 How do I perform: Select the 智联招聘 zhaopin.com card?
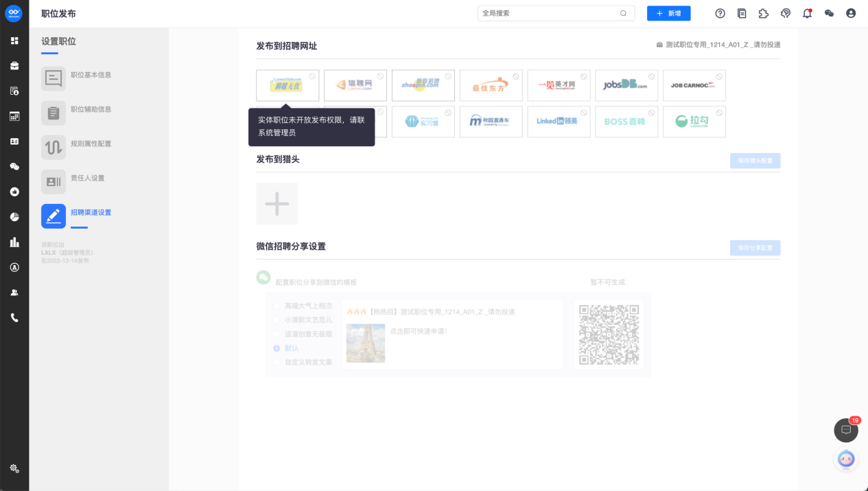coord(423,85)
